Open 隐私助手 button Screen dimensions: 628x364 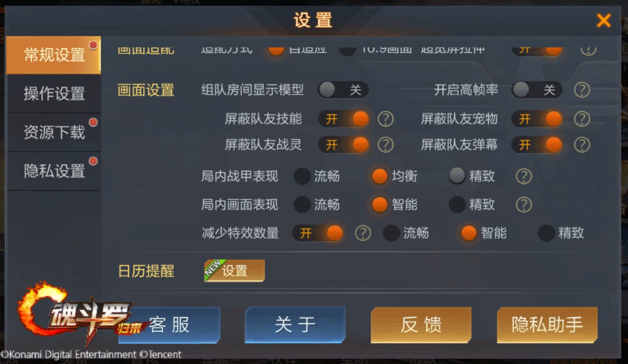(547, 325)
